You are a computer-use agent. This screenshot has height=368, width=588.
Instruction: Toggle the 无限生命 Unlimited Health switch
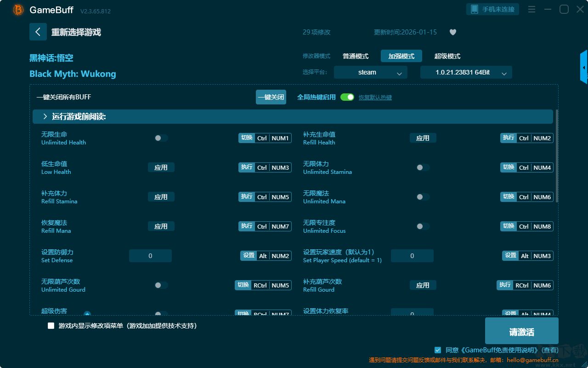click(x=161, y=138)
